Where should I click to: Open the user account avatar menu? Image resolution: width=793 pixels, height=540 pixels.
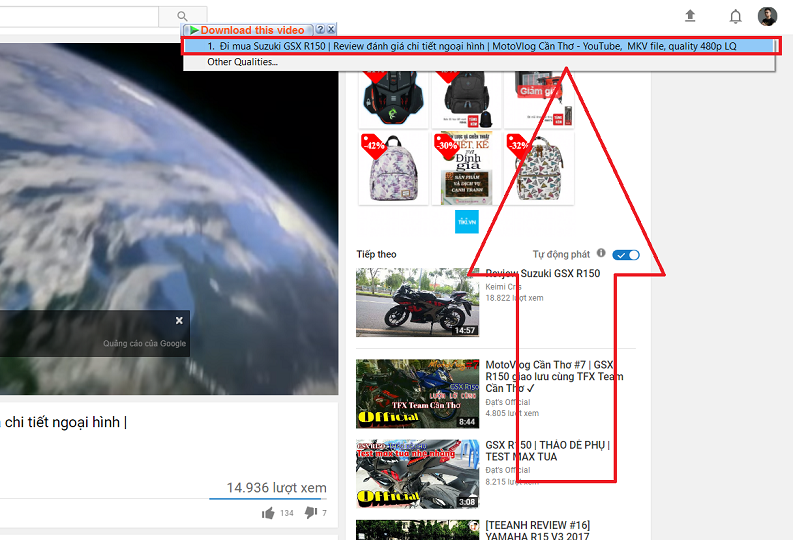(767, 16)
